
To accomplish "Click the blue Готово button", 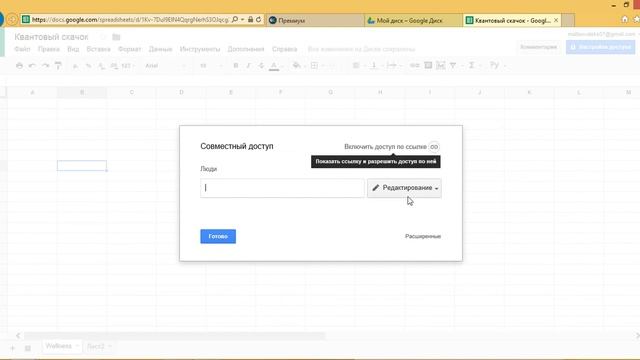I will (x=218, y=236).
